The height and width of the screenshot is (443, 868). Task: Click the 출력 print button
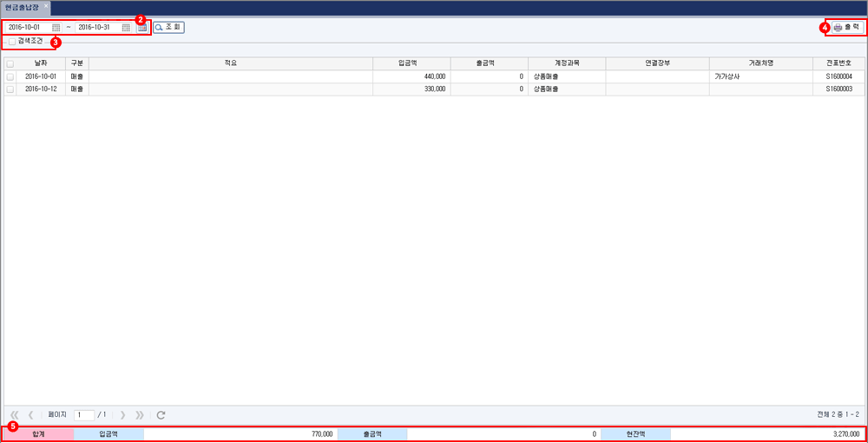click(x=847, y=27)
